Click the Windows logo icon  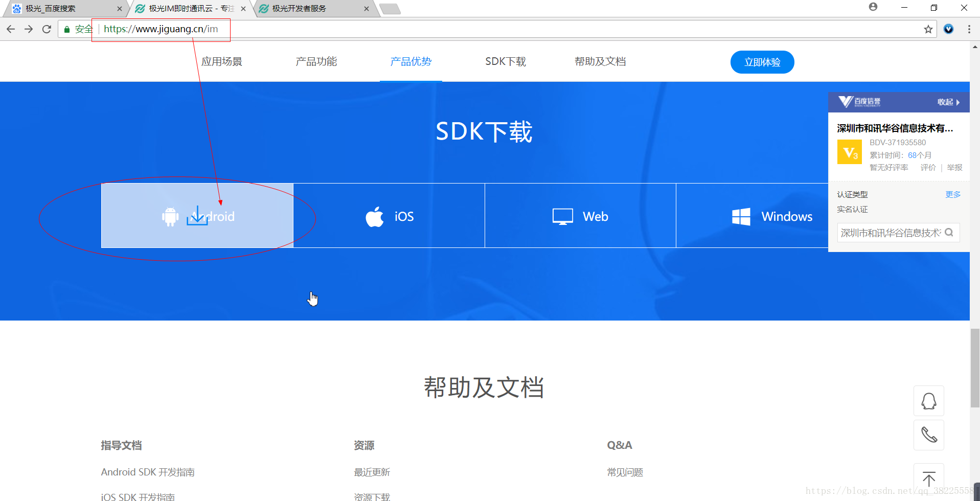tap(741, 217)
